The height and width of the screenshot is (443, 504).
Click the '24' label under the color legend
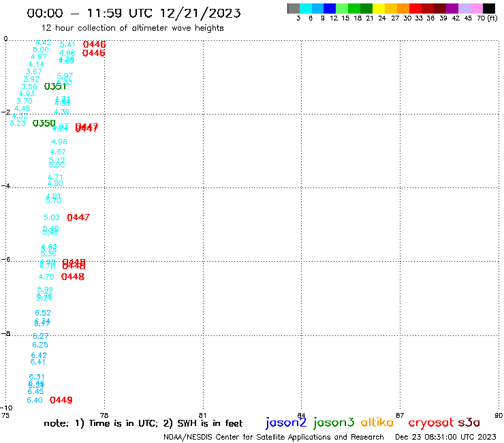382,18
